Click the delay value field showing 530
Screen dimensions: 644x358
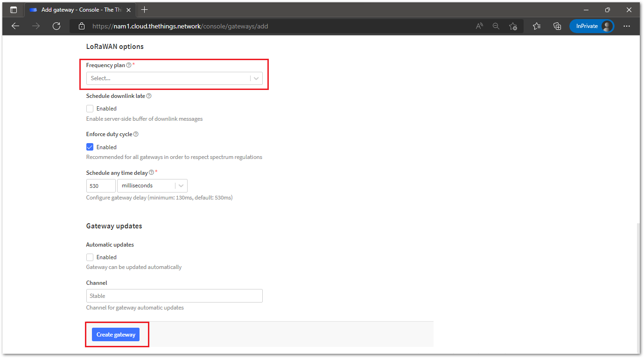(101, 186)
